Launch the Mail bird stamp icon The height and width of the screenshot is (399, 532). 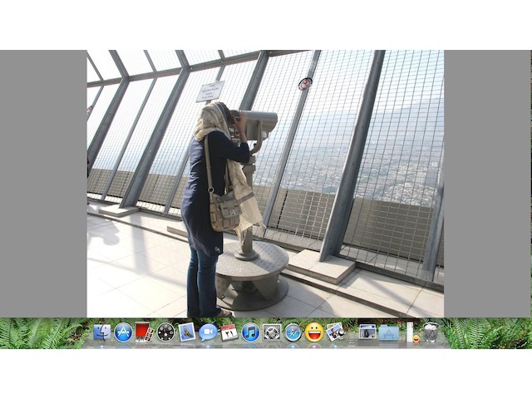click(x=186, y=332)
